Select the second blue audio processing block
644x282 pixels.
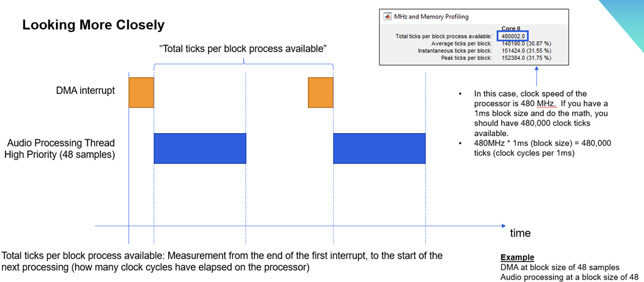[x=379, y=148]
